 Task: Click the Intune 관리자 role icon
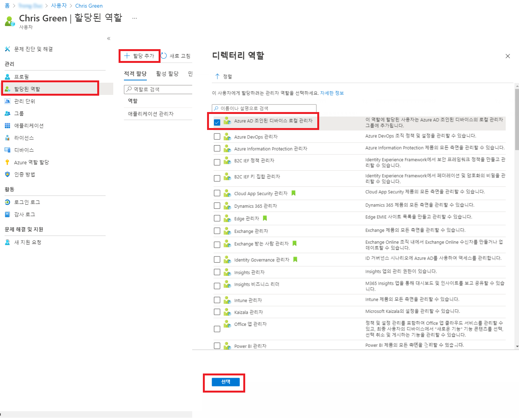[227, 300]
